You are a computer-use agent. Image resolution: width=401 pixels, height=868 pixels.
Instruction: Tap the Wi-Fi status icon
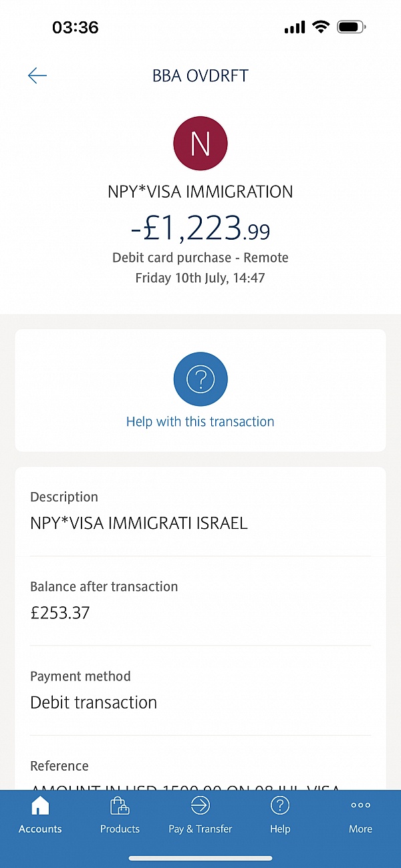pos(321,27)
